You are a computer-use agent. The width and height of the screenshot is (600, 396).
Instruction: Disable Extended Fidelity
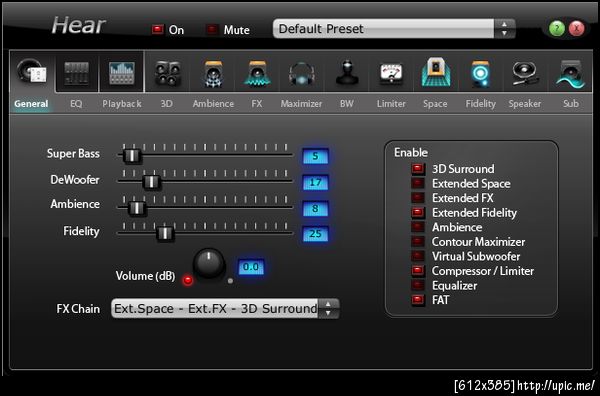[x=417, y=212]
